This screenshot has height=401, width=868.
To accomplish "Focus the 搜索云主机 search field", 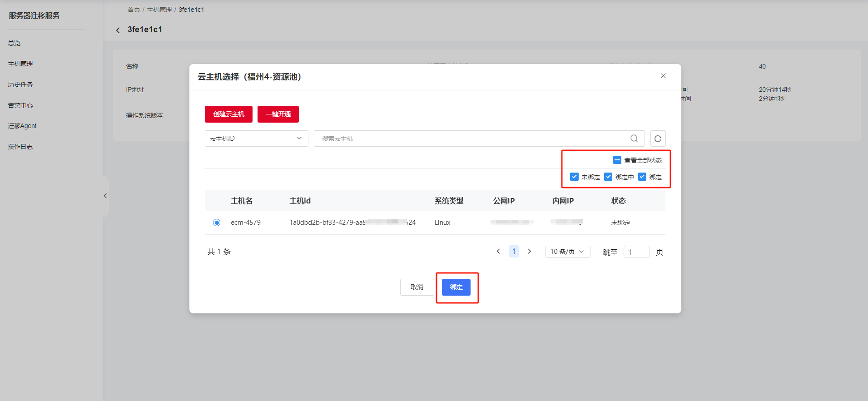I will pyautogui.click(x=472, y=139).
